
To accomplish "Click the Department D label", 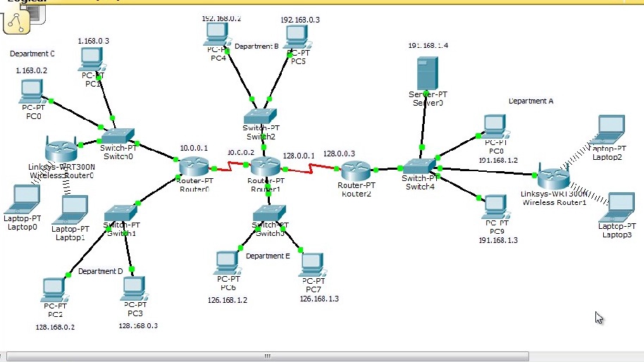I will (x=100, y=271).
